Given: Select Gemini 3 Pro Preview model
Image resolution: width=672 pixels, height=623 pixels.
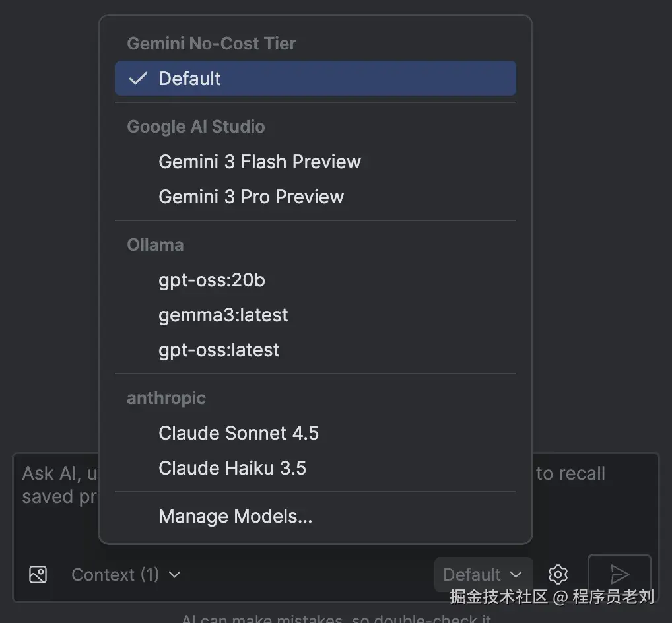Looking at the screenshot, I should (x=252, y=197).
